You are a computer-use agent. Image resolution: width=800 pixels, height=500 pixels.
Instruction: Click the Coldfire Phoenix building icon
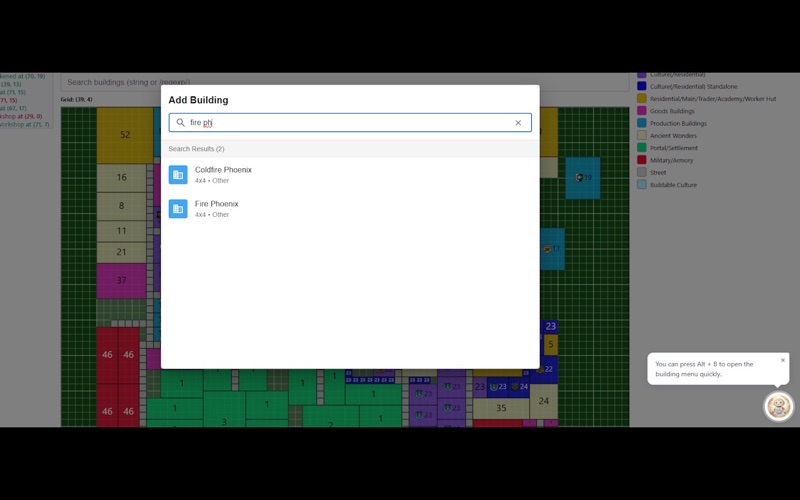click(178, 174)
